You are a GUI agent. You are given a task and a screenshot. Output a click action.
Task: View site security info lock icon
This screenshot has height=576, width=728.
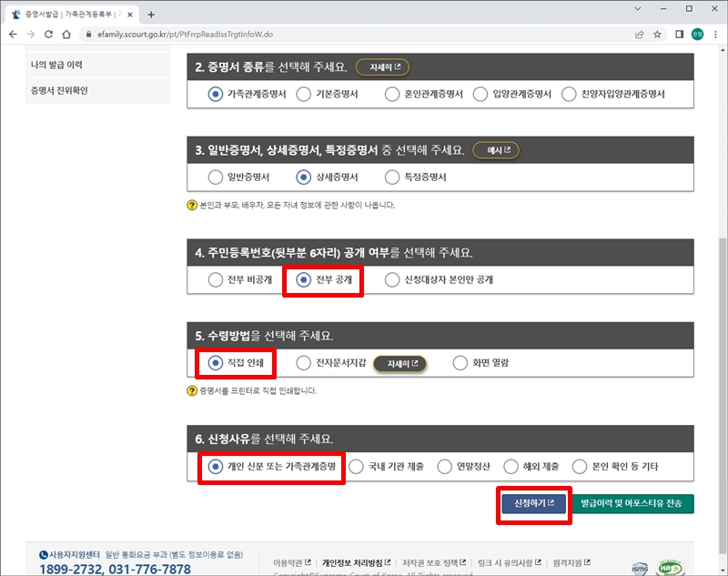88,35
